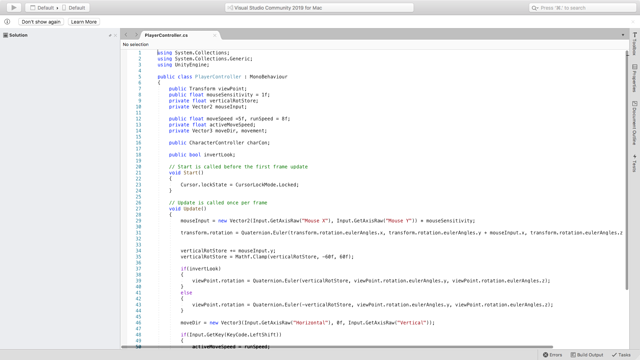
Task: Click the Solution panel header
Action: coord(18,35)
